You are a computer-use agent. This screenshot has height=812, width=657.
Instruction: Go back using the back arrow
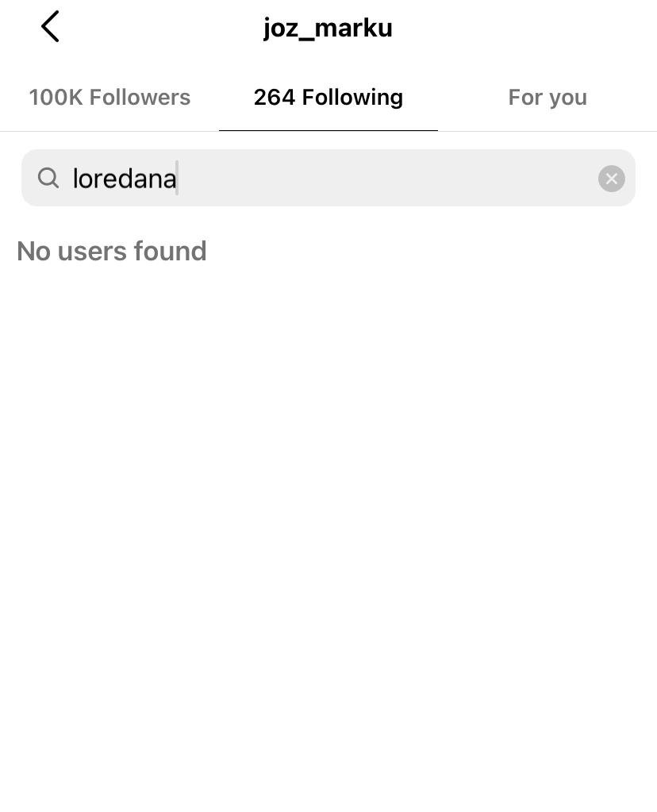click(x=50, y=27)
